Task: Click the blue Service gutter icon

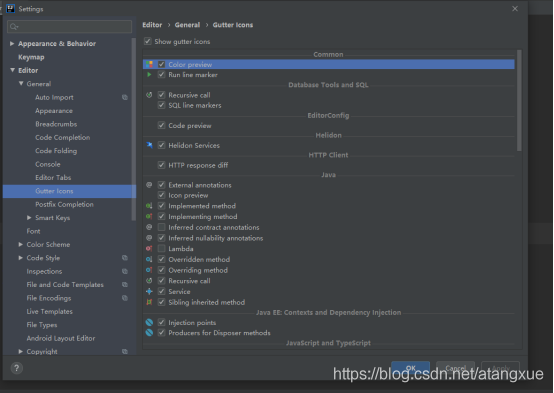Action: pyautogui.click(x=149, y=291)
